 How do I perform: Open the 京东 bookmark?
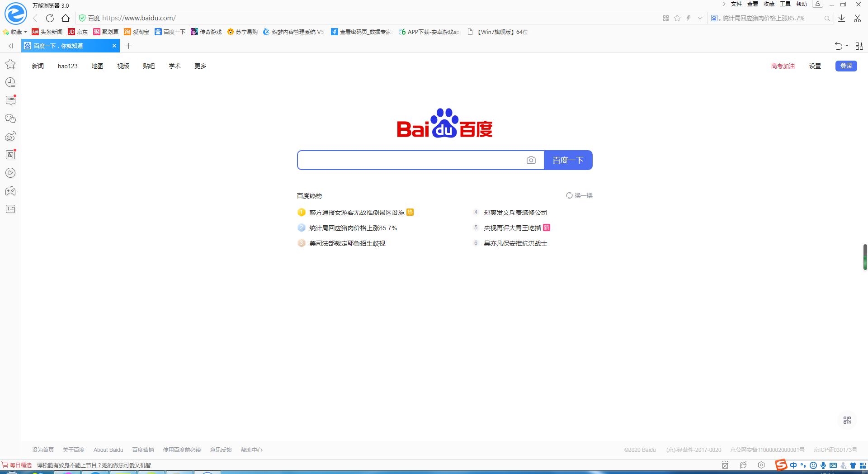pyautogui.click(x=78, y=32)
